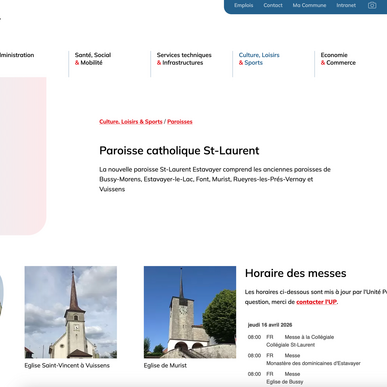Open the Culture, Loisirs & Sports menu

(x=259, y=59)
